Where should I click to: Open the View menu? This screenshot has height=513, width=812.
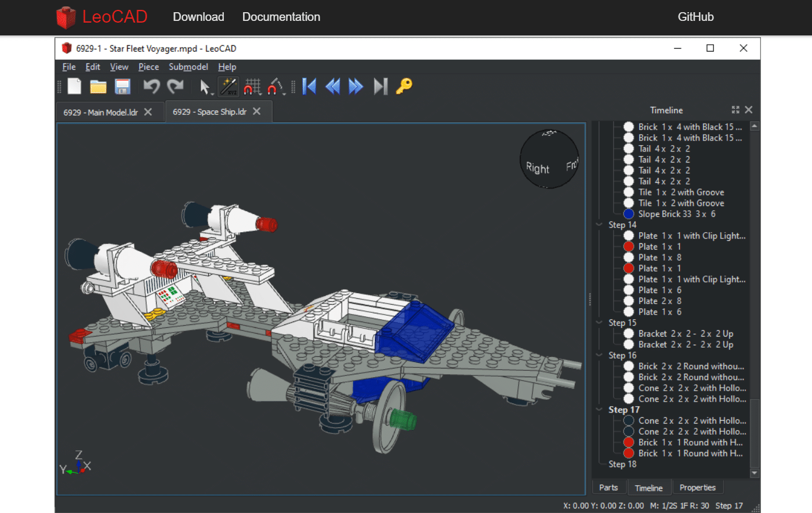point(119,67)
